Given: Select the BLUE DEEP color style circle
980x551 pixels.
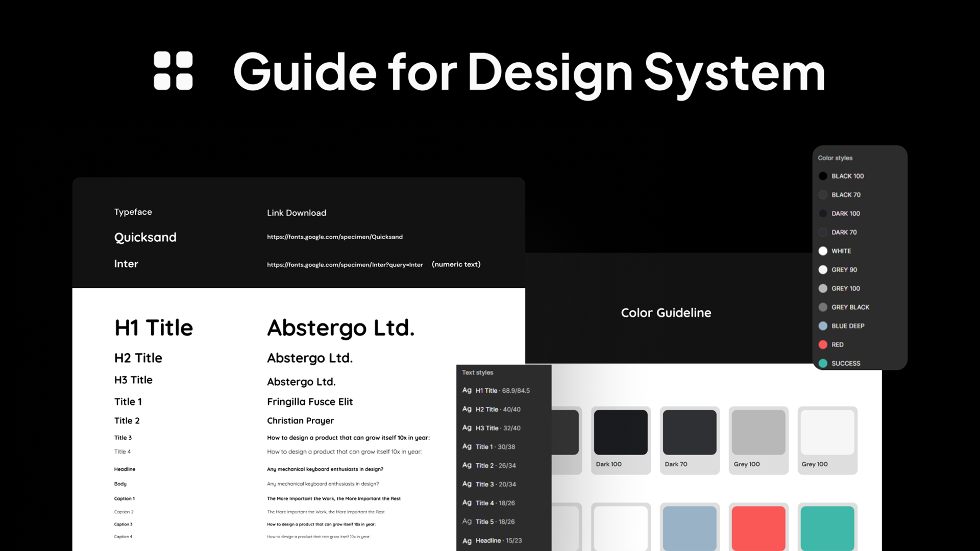Looking at the screenshot, I should (823, 326).
